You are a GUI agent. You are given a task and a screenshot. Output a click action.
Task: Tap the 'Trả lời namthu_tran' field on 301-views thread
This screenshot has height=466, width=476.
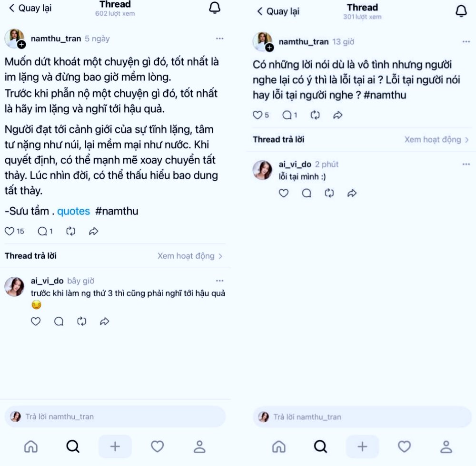(x=362, y=417)
